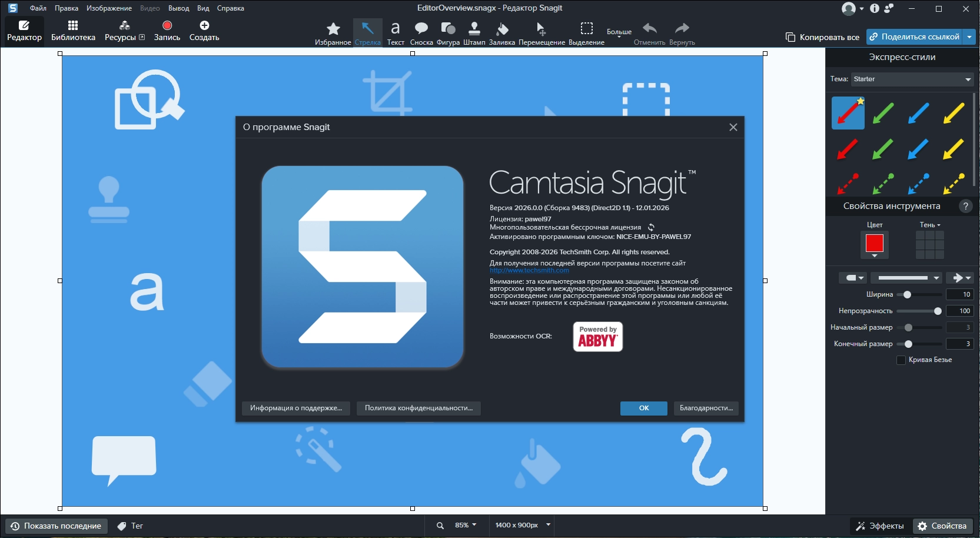Viewport: 980px width, 538px height.
Task: Add a tag with the Тег icon
Action: click(x=122, y=526)
